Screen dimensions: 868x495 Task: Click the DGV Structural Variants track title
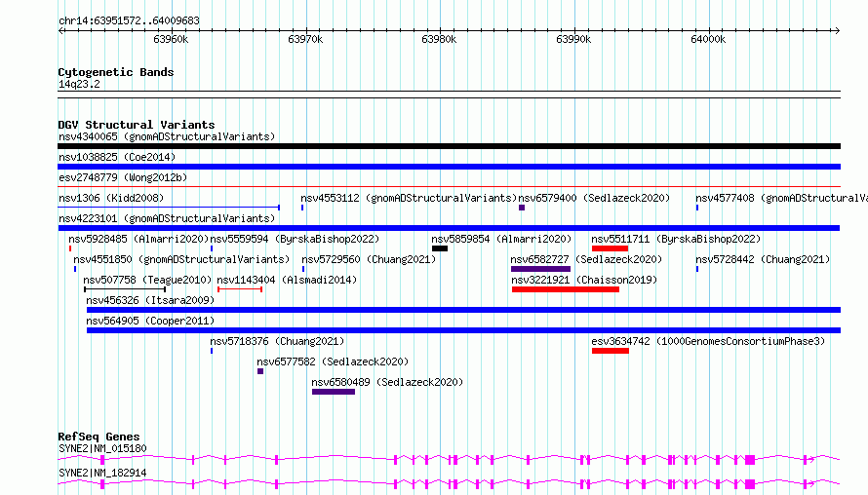(137, 125)
